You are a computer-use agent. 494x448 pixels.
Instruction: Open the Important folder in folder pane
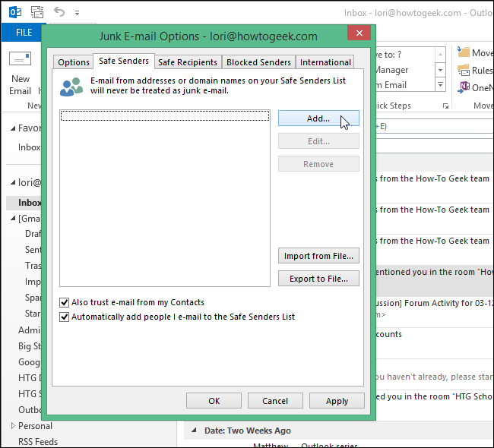click(33, 282)
